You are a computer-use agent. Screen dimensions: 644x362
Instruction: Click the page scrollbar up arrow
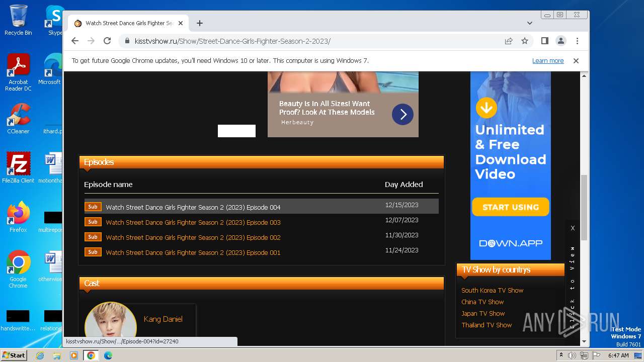pos(584,76)
